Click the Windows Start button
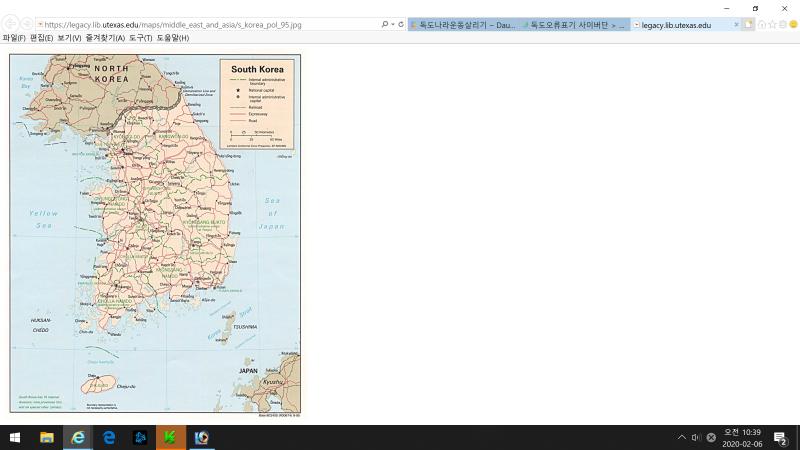 click(15, 437)
